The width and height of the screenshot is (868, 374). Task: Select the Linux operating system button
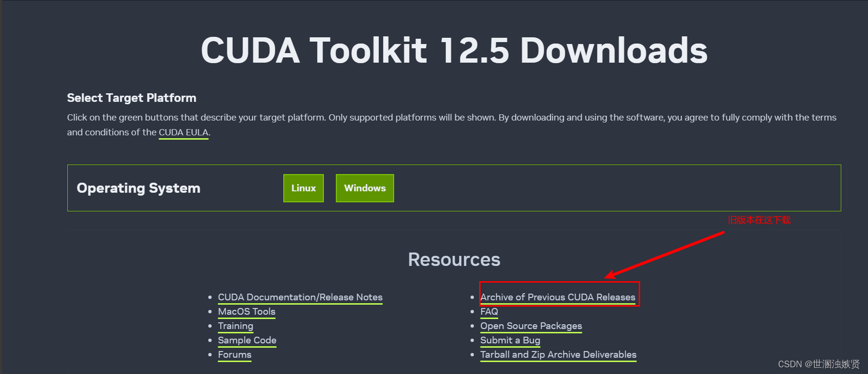pyautogui.click(x=303, y=188)
